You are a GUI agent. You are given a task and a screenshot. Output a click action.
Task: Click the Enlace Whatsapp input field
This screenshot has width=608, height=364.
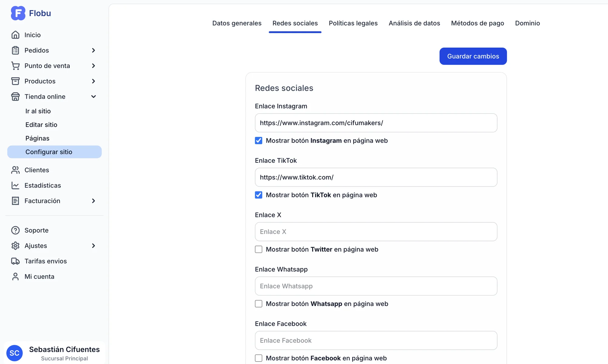(x=376, y=286)
